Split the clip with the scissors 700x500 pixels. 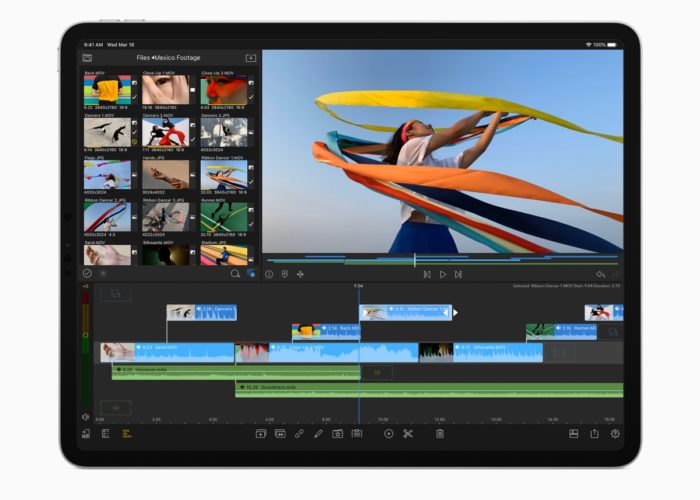click(x=408, y=433)
